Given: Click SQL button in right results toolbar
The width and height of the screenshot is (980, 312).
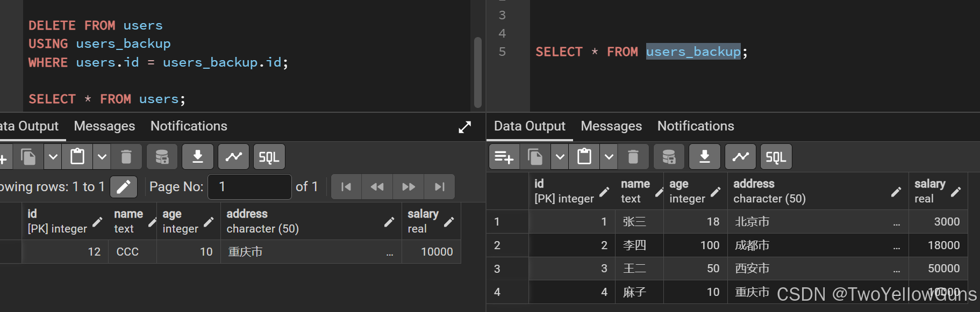Looking at the screenshot, I should [776, 157].
